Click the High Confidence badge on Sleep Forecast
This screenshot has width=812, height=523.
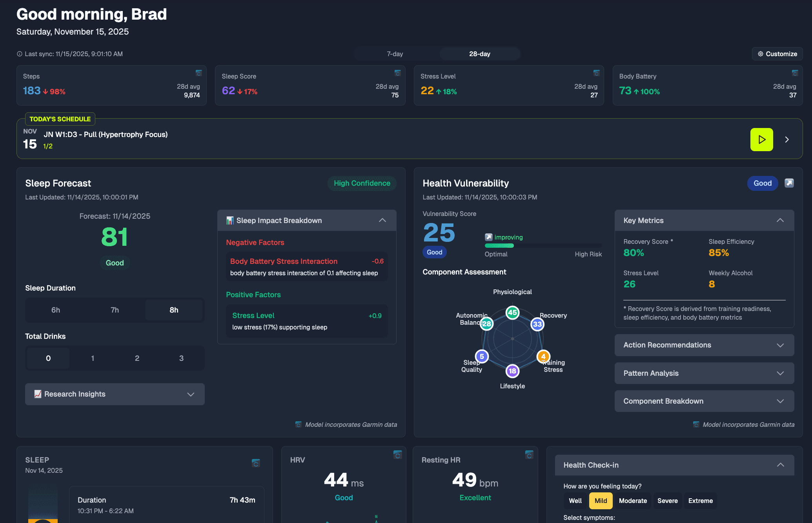click(x=362, y=183)
